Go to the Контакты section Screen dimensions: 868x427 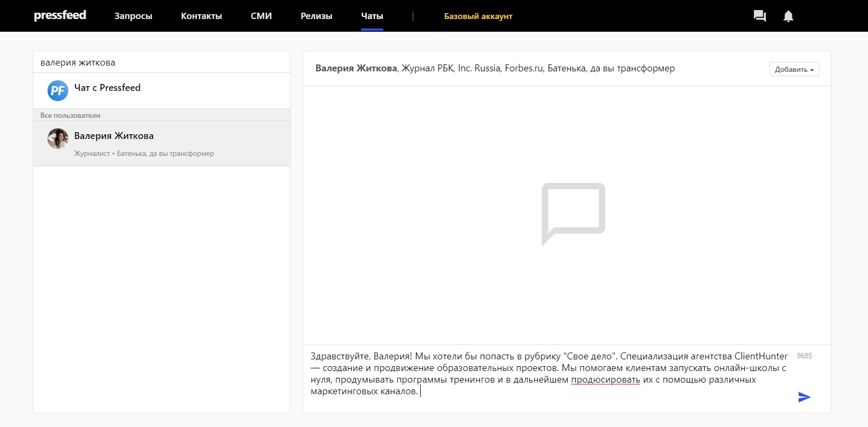click(x=201, y=16)
